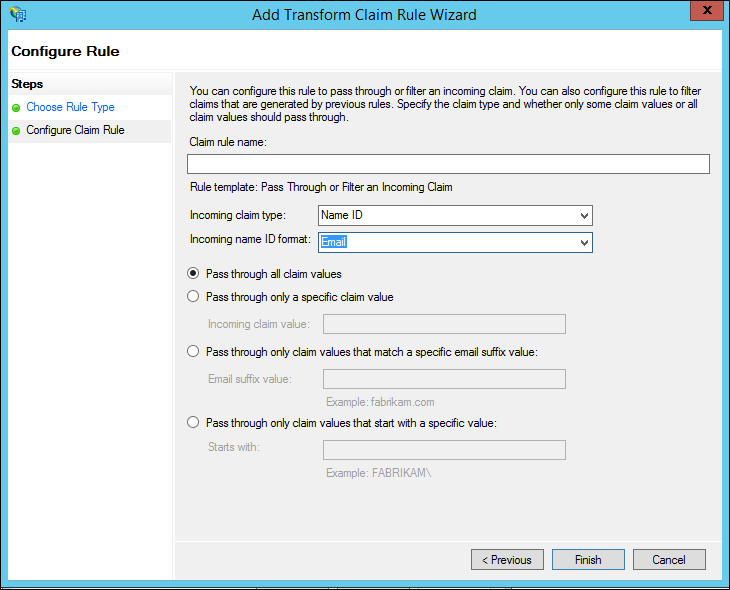Click Finish to complete the rule
This screenshot has width=730, height=590.
coord(588,559)
